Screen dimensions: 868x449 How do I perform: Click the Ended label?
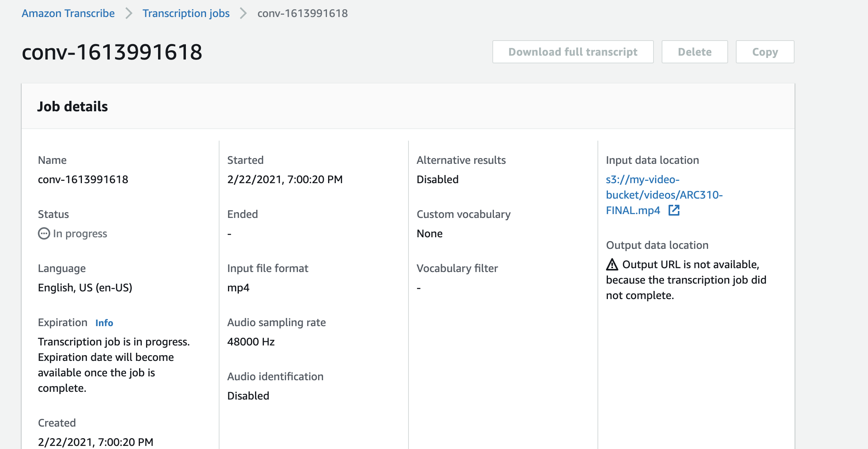(242, 214)
